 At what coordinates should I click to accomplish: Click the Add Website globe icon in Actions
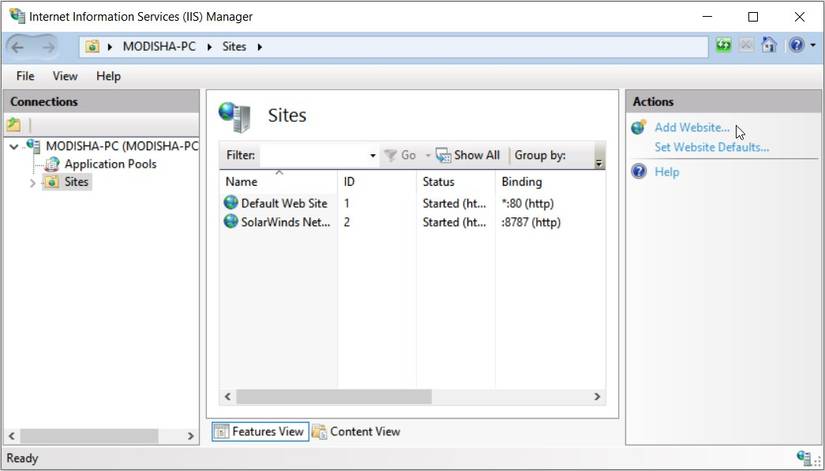coord(639,127)
